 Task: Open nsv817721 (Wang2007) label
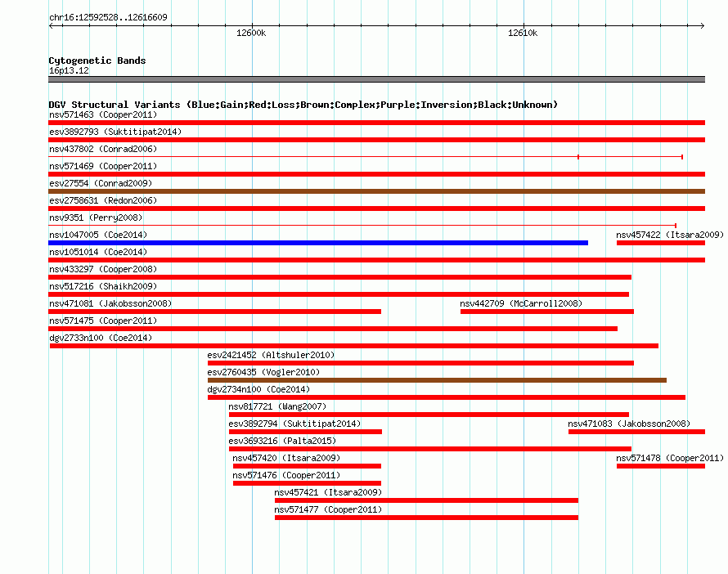click(x=277, y=406)
